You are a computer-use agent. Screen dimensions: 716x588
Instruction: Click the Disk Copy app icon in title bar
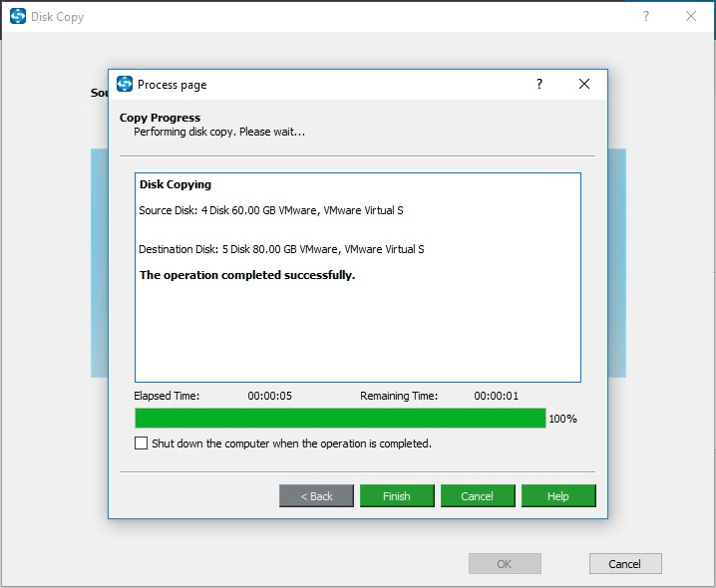pyautogui.click(x=17, y=17)
